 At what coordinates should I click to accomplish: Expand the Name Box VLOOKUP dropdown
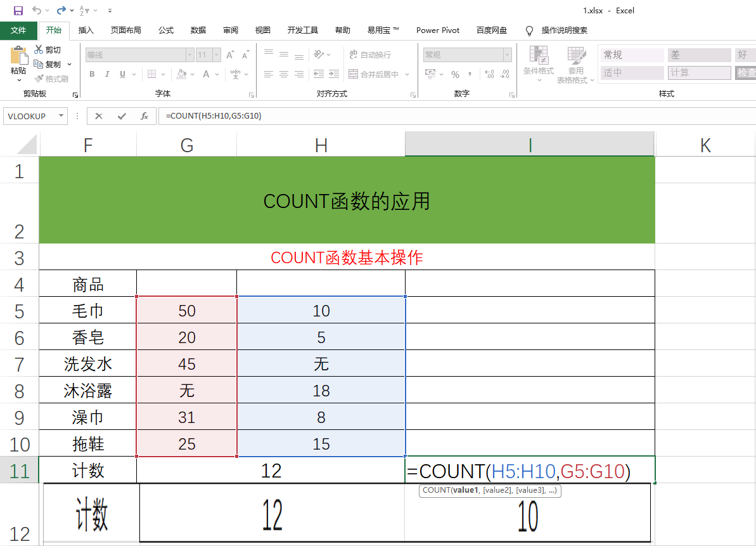61,116
